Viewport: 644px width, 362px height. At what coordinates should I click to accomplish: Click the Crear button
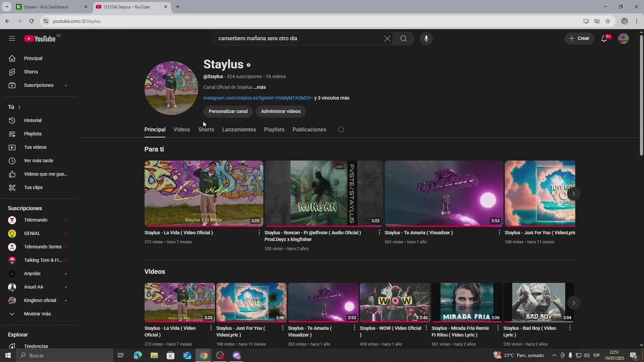click(x=579, y=39)
